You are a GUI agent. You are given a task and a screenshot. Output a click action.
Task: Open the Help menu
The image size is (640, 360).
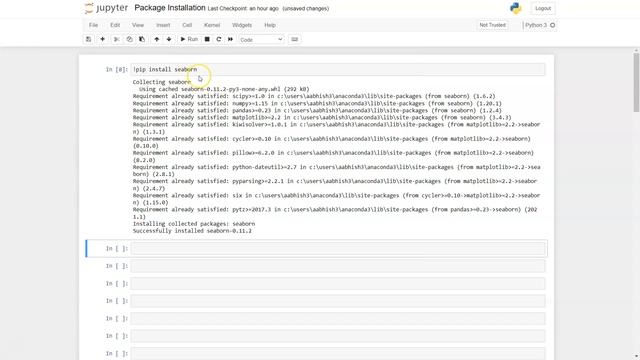pos(270,25)
